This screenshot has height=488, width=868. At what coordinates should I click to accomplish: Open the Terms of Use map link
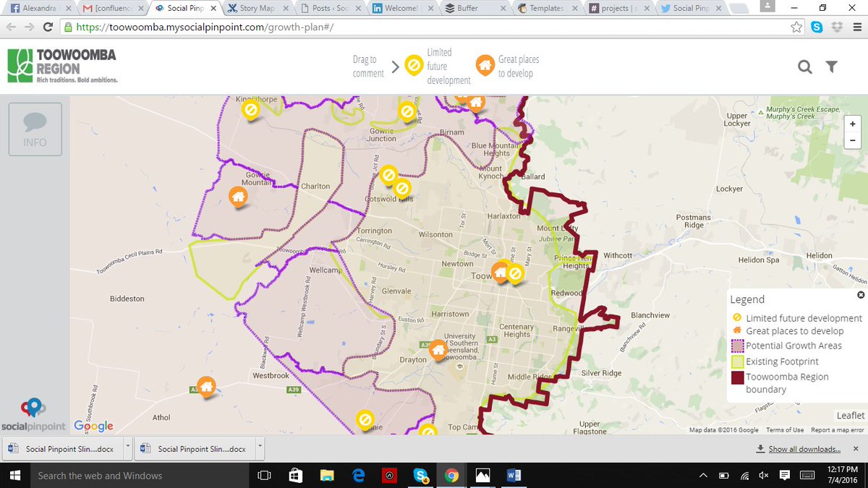tap(785, 430)
